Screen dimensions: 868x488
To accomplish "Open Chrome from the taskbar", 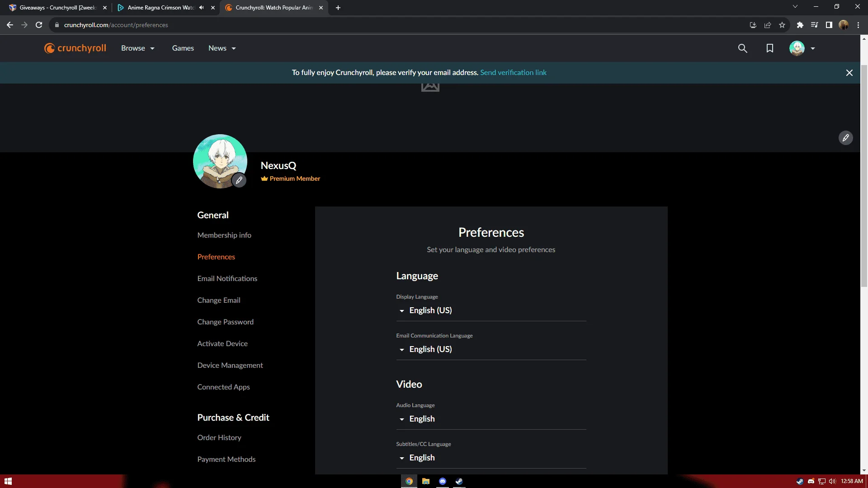I will [409, 481].
